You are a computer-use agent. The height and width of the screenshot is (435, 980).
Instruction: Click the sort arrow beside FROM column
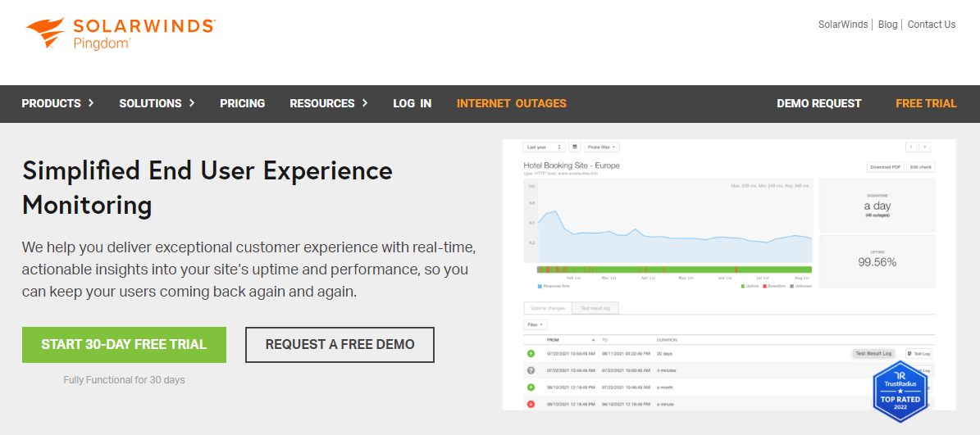coord(594,340)
